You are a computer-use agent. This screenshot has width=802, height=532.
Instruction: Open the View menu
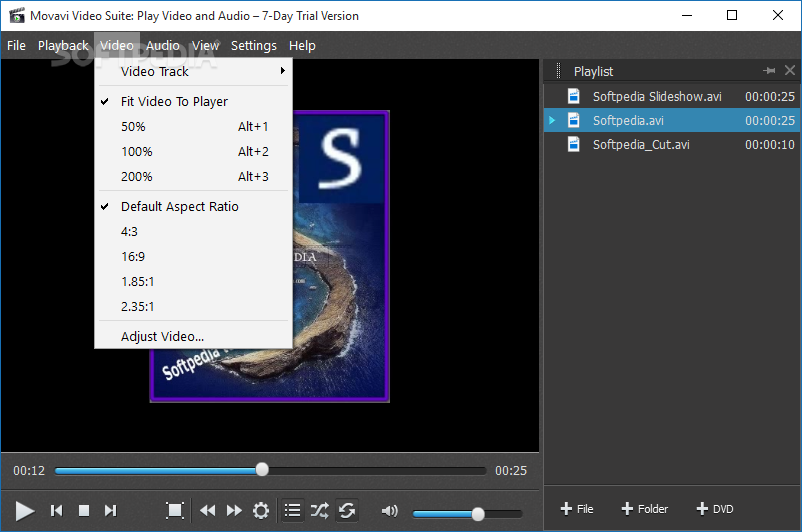pos(206,46)
